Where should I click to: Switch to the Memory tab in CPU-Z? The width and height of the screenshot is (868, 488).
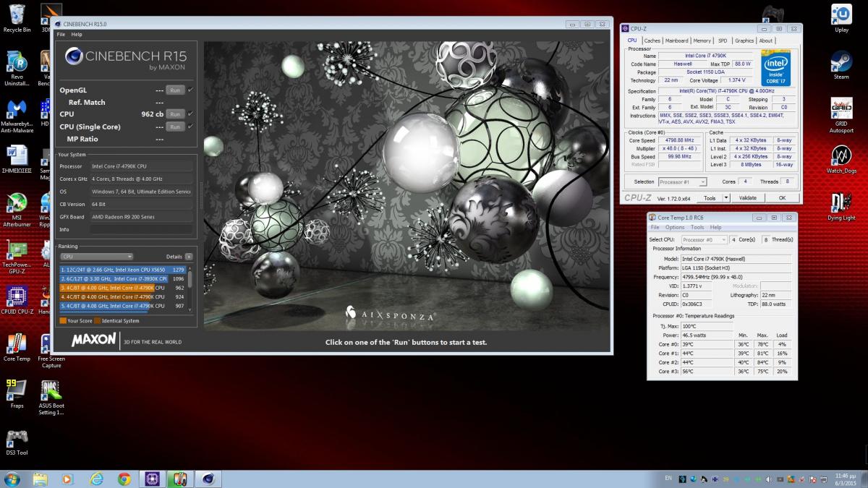(x=702, y=40)
